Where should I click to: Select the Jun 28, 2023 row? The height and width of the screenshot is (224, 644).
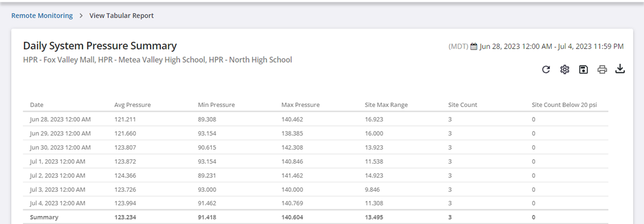pos(60,119)
